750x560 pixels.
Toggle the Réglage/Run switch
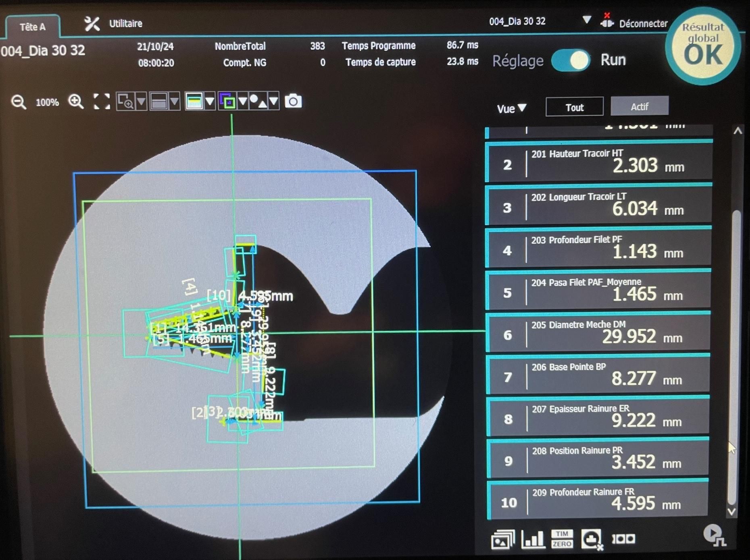(571, 60)
